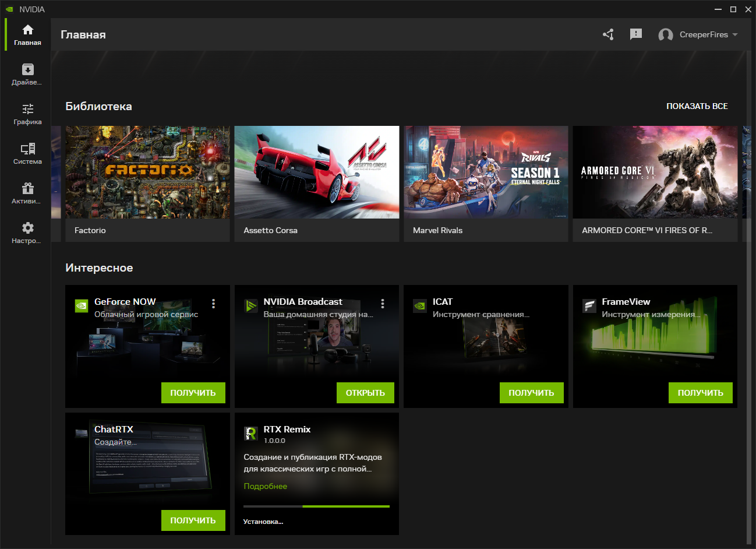
Task: Open the ARMORED CORE VI game thumbnail
Action: pos(655,173)
